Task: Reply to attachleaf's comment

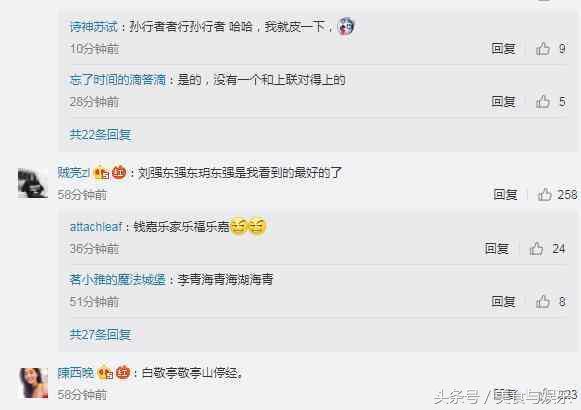Action: (x=497, y=248)
